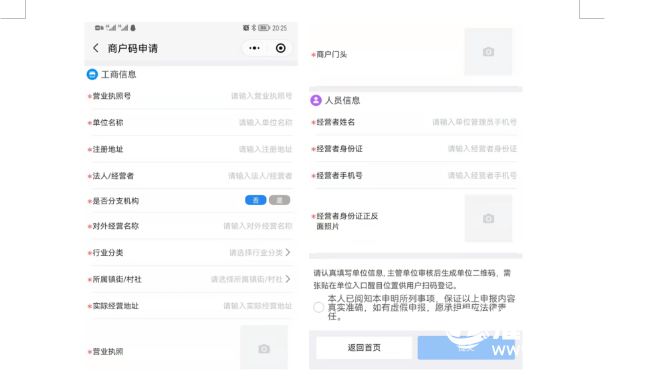
Task: Click the 工商信息 heading text
Action: coord(119,74)
